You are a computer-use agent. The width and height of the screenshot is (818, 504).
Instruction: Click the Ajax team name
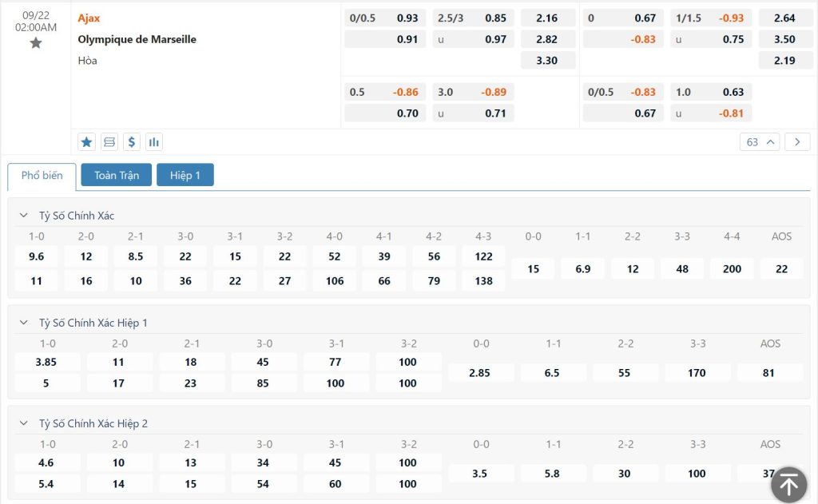click(x=89, y=18)
